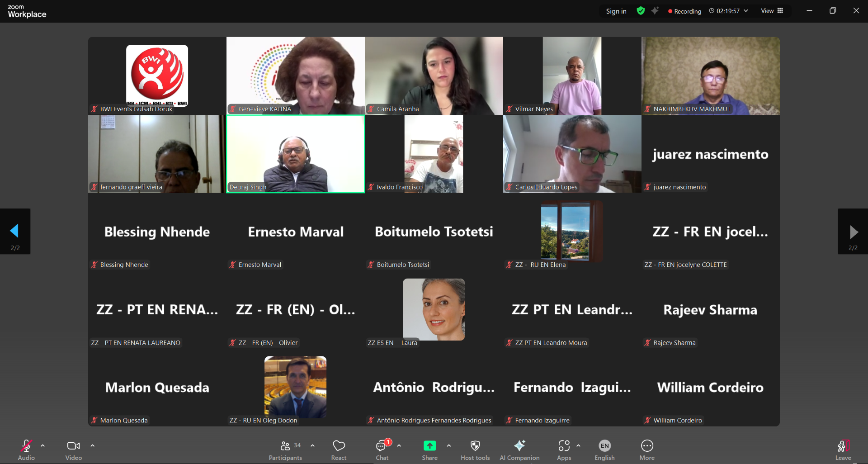Expand the meeting timer dropdown chevron
This screenshot has width=868, height=464.
(x=746, y=11)
